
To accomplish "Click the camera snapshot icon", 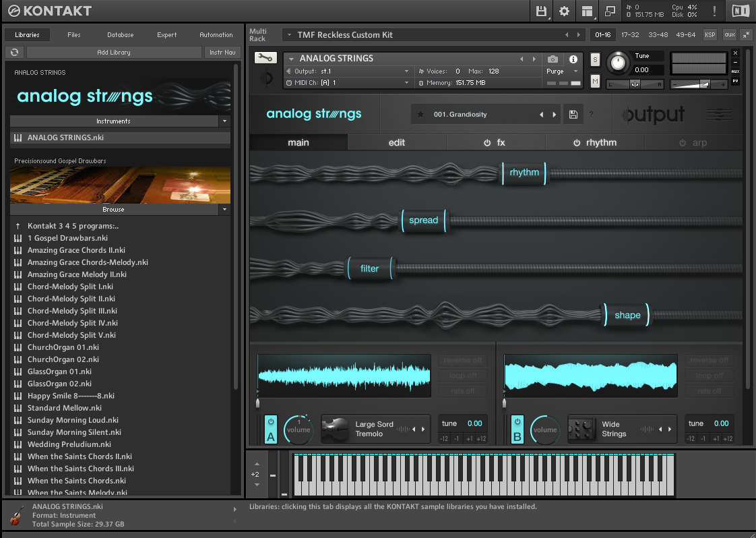I will point(553,59).
